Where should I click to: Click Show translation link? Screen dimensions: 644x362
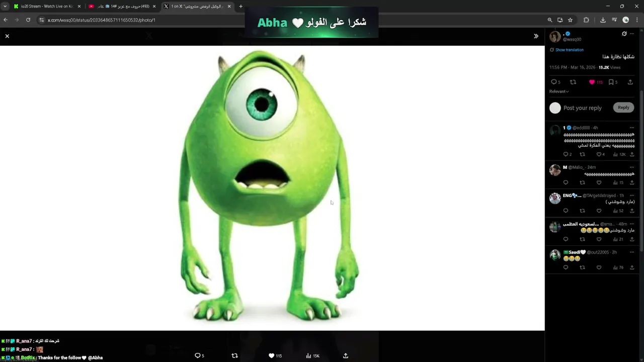[569, 50]
